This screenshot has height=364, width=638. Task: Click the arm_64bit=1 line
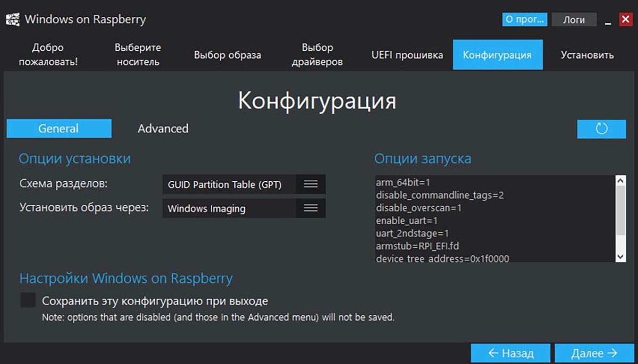(x=403, y=182)
